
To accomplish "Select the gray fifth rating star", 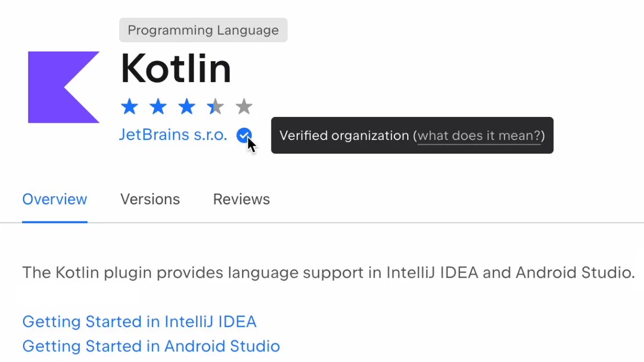I will coord(244,107).
